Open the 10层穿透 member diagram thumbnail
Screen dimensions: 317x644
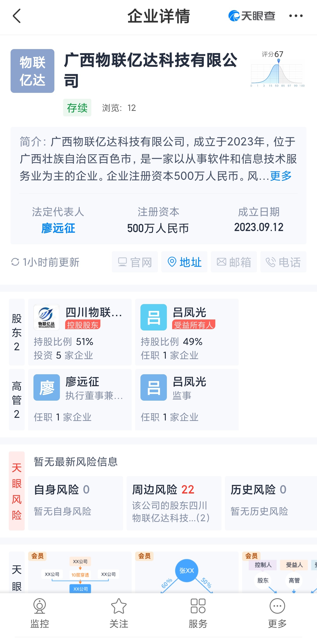80,572
